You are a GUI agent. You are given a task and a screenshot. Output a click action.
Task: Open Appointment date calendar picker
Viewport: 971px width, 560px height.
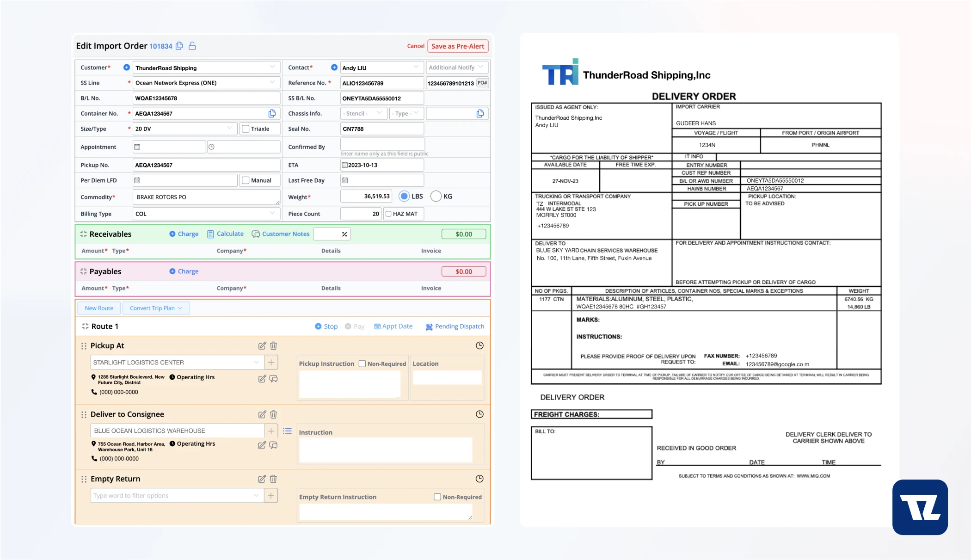click(137, 147)
